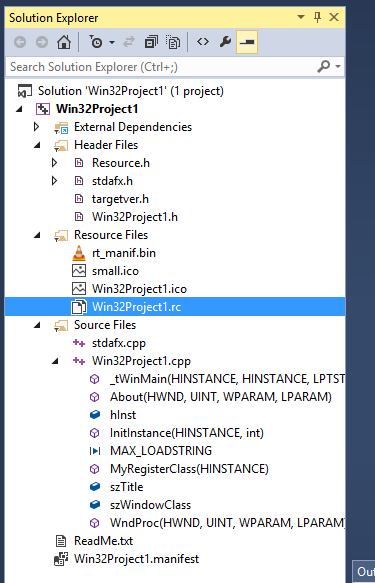Select the Win32Project1 project
Screen dimensions: 375x583
[x=97, y=109]
